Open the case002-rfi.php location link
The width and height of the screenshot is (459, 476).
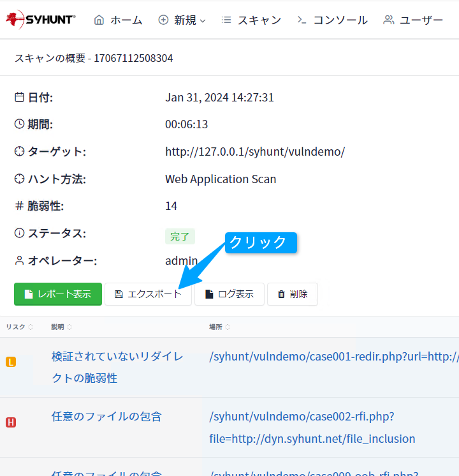click(x=312, y=428)
